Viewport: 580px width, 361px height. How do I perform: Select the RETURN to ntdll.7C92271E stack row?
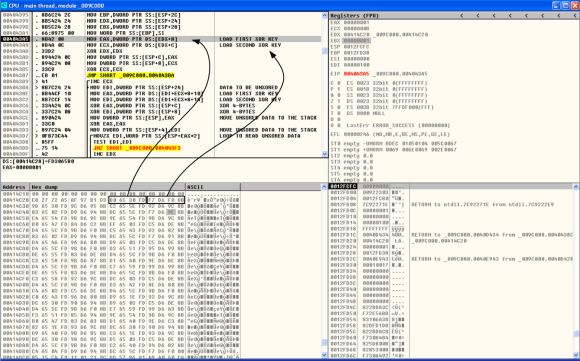point(451,205)
